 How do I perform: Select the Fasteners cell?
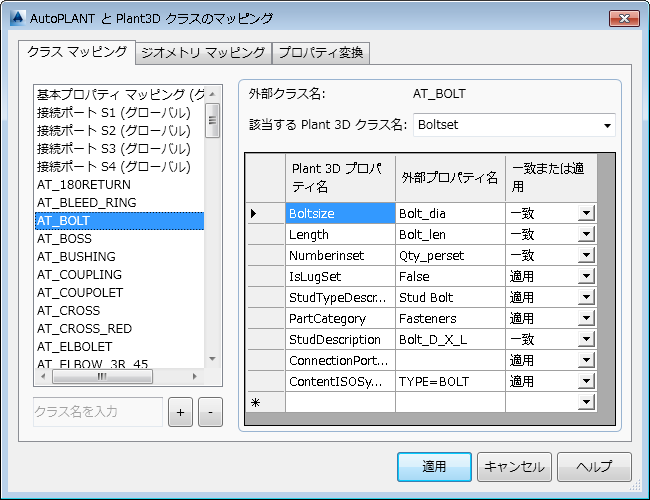click(x=450, y=318)
